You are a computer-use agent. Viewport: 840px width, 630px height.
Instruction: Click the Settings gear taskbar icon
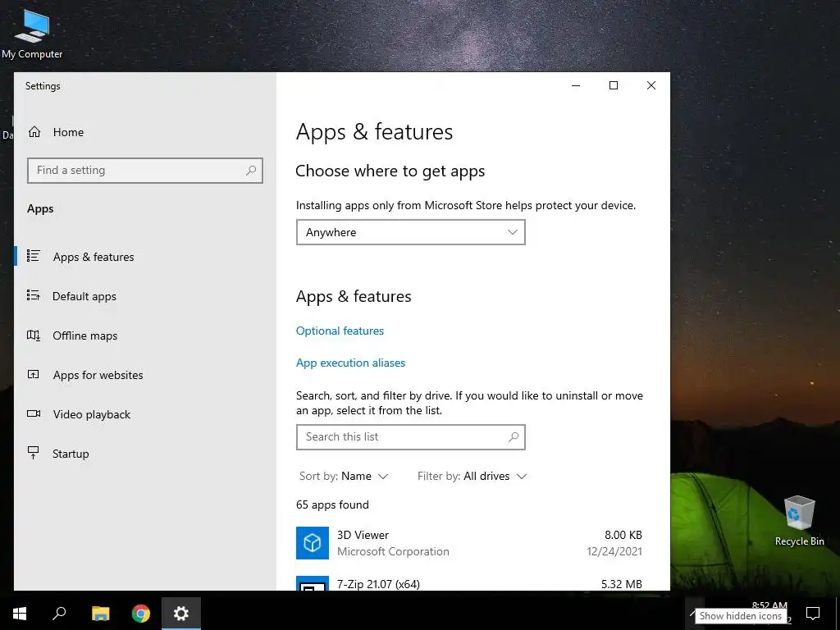click(x=181, y=614)
